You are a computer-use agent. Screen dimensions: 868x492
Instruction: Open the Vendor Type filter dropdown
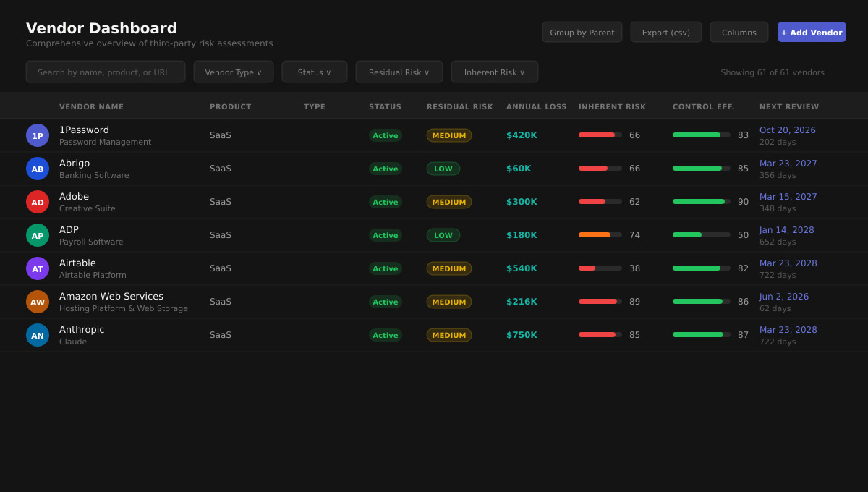pyautogui.click(x=234, y=72)
